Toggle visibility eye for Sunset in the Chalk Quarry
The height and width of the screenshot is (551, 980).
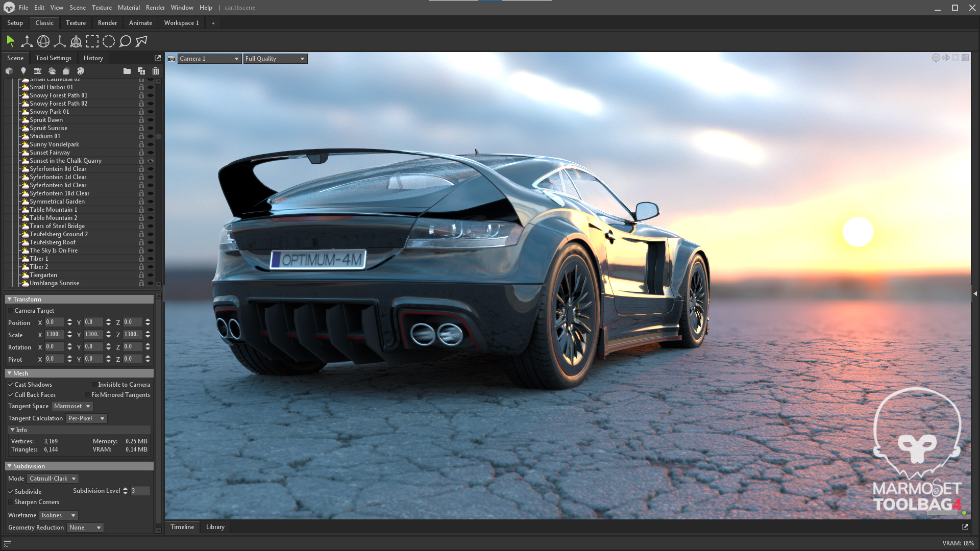coord(151,161)
